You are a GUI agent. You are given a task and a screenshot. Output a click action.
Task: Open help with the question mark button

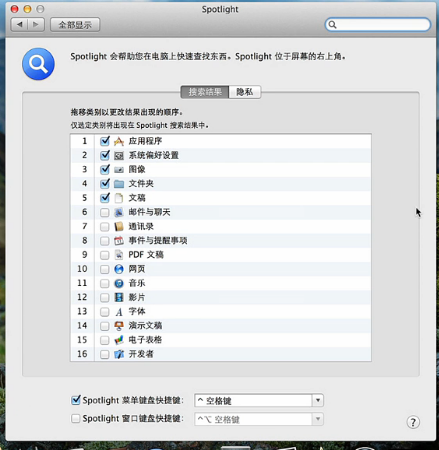point(413,422)
